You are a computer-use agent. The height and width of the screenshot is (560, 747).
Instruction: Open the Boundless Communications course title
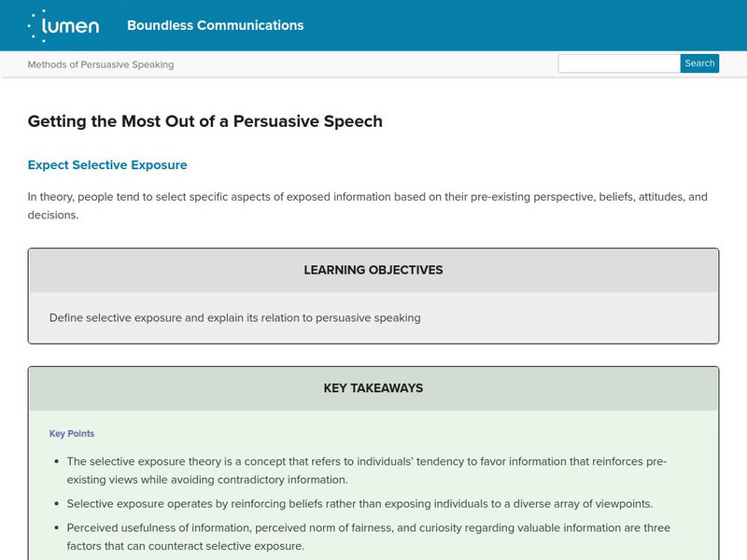click(215, 25)
